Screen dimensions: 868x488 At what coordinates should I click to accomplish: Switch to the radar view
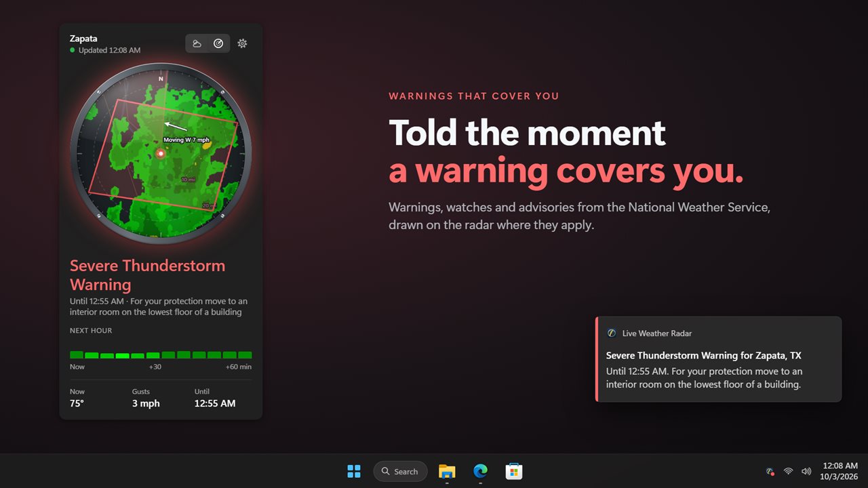pyautogui.click(x=218, y=43)
